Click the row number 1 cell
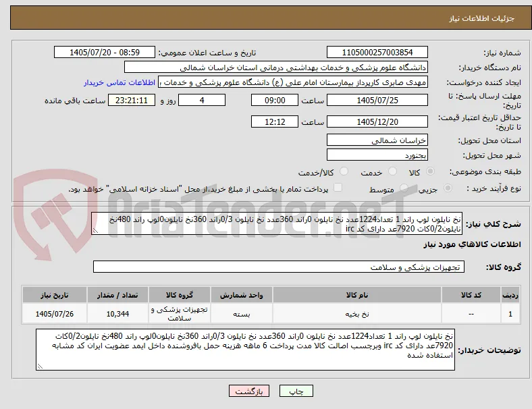The image size is (532, 409). [x=510, y=314]
